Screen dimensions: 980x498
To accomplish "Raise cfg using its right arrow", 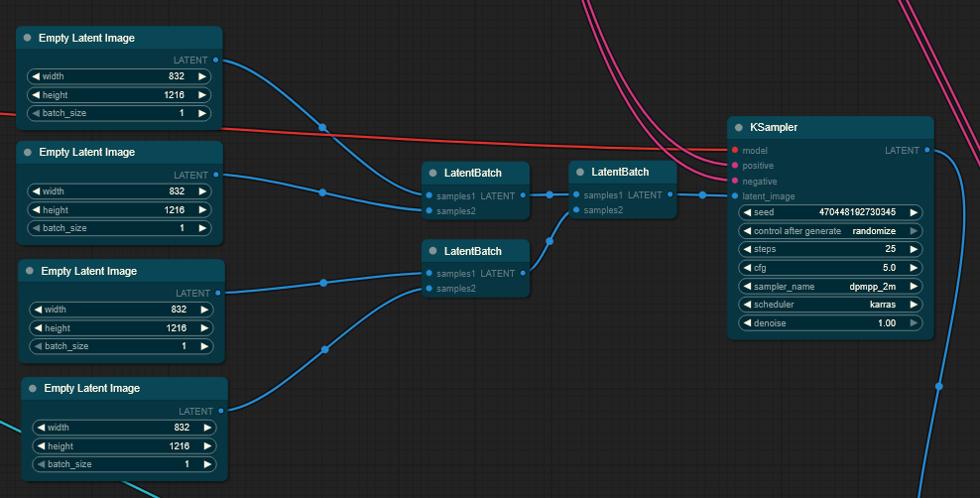I will tap(914, 268).
